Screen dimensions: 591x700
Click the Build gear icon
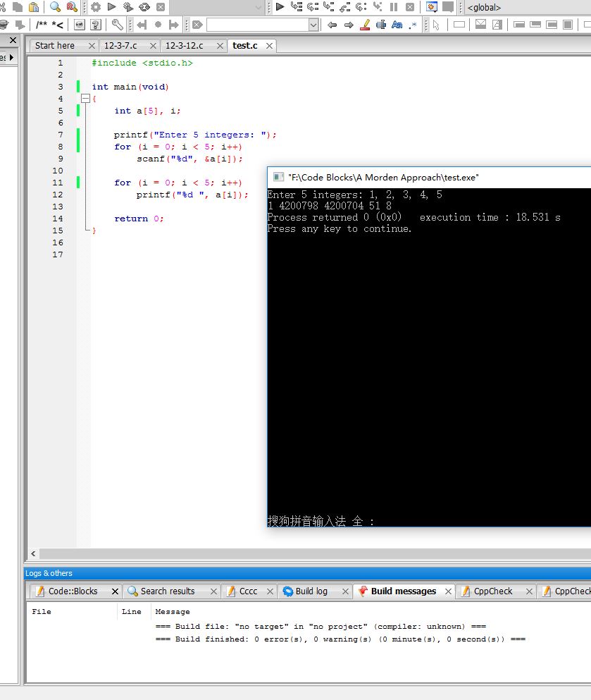(x=96, y=7)
